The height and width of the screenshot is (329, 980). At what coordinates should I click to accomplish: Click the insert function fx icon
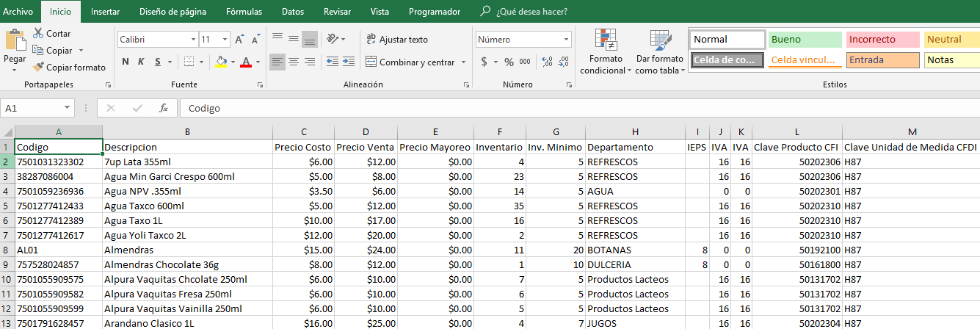(x=164, y=108)
